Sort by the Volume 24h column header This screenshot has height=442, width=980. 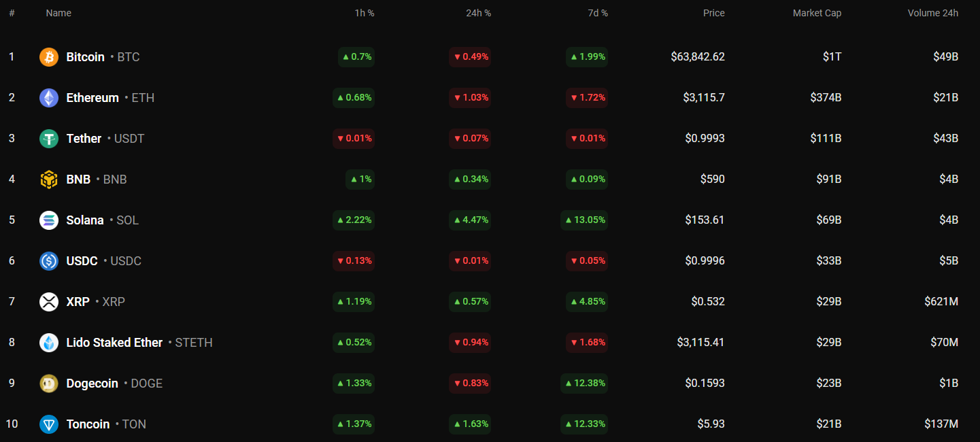click(x=932, y=13)
